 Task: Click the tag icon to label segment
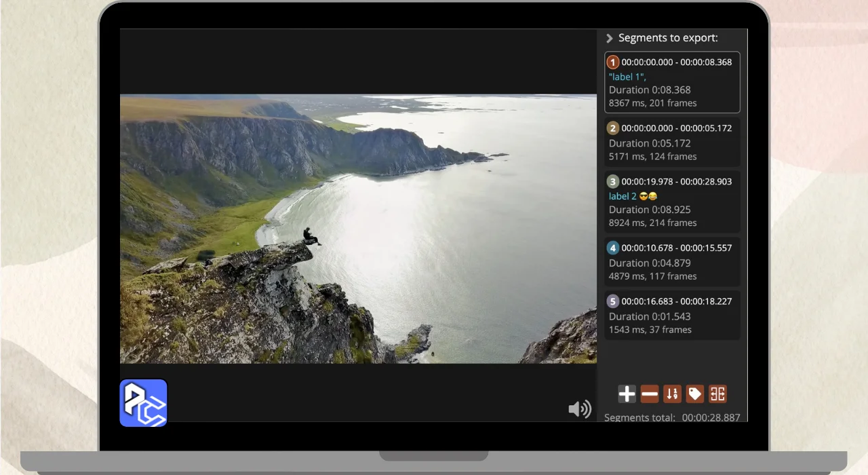(694, 394)
